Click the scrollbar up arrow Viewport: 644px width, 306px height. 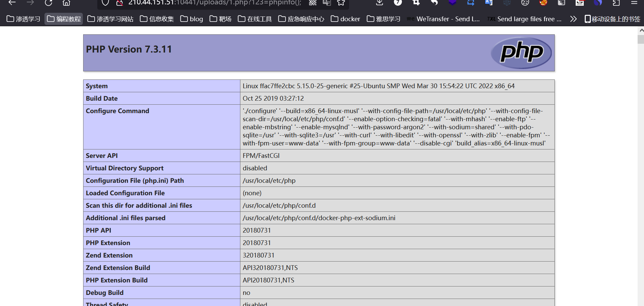point(641,30)
